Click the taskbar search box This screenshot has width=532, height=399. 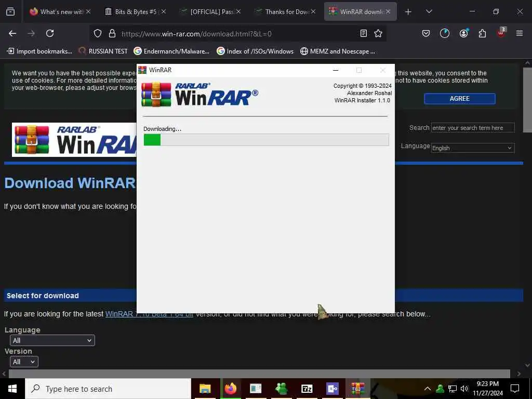coord(108,389)
